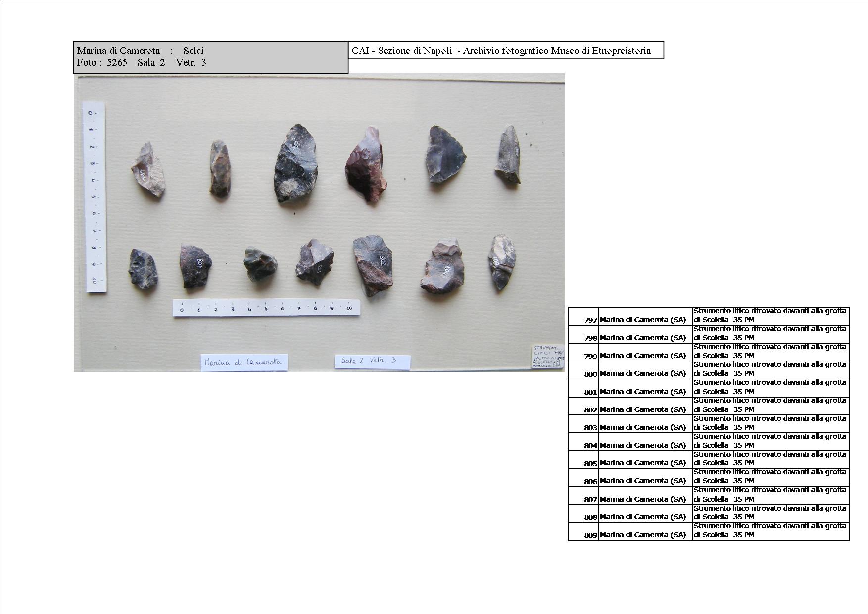Select 'Marina di Camerota (SA)' in row 801
This screenshot has height=614, width=868.
[x=643, y=392]
